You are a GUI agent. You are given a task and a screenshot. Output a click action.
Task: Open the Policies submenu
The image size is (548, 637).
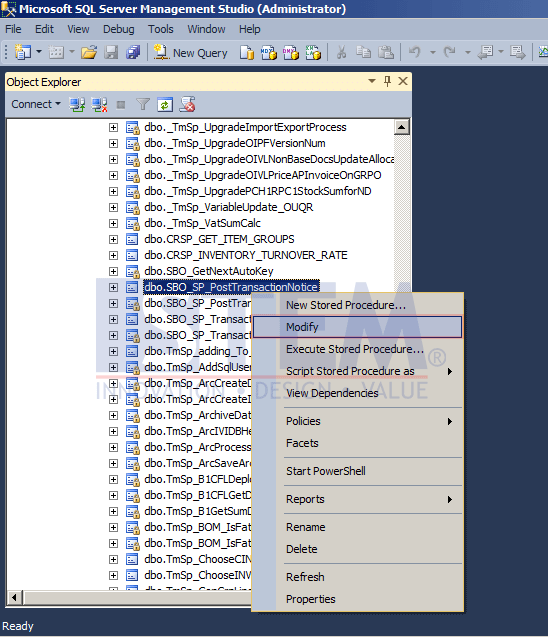click(x=357, y=421)
